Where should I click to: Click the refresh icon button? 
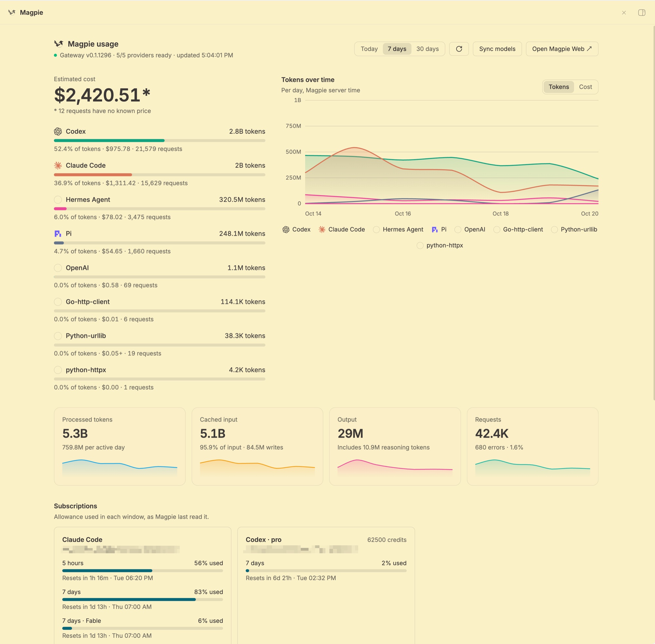point(459,49)
